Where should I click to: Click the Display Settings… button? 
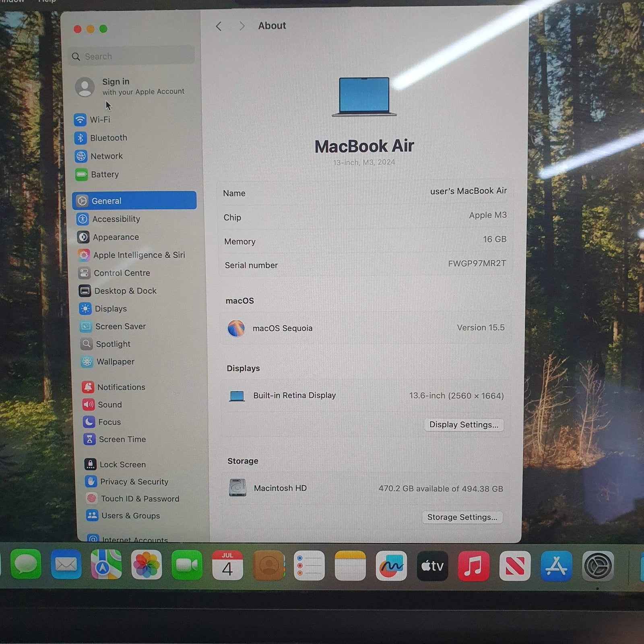(x=464, y=425)
